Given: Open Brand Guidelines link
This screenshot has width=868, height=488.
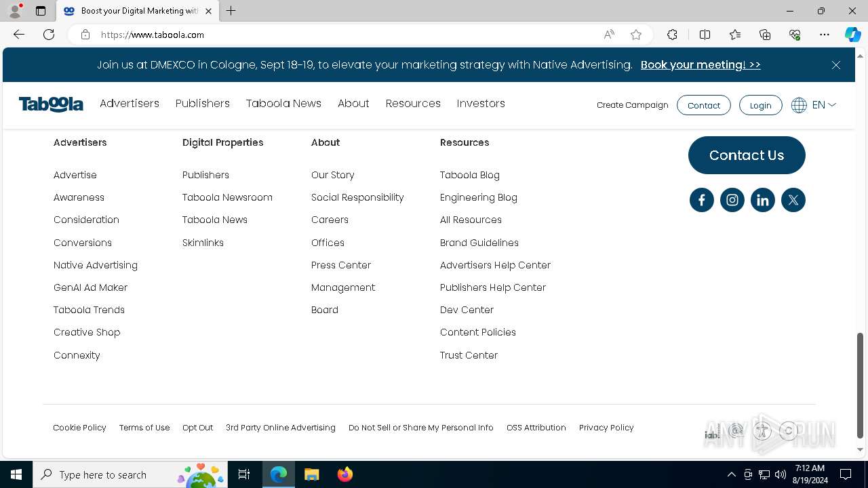Looking at the screenshot, I should pyautogui.click(x=479, y=243).
